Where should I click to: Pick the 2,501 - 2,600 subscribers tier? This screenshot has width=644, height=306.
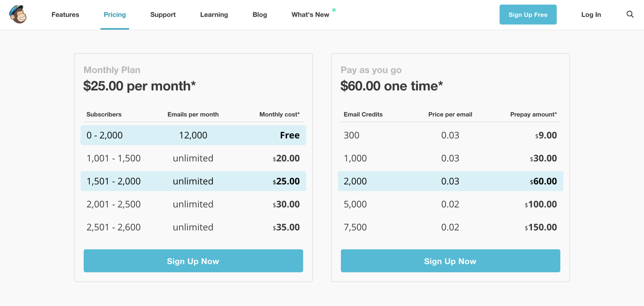click(193, 227)
